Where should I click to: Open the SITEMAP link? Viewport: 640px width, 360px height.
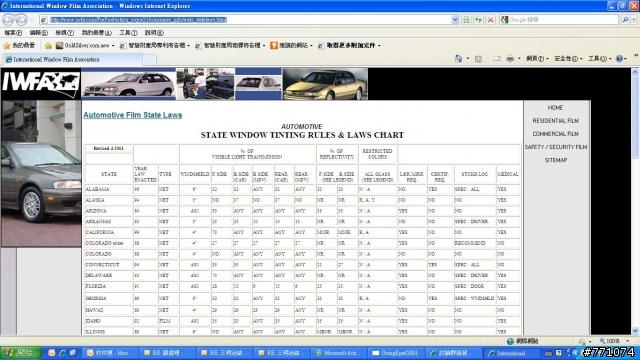click(556, 160)
